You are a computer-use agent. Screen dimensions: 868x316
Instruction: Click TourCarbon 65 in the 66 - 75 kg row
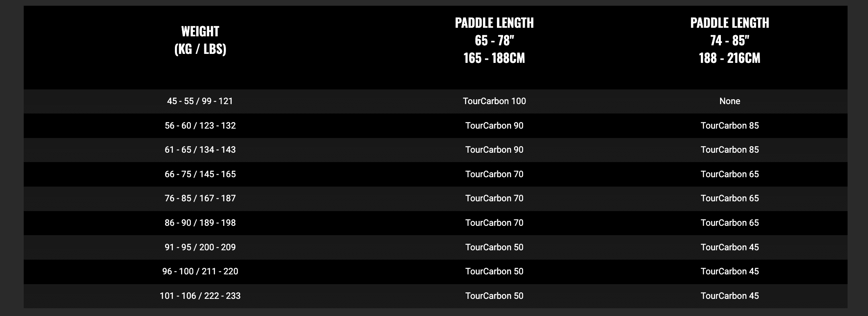(729, 174)
